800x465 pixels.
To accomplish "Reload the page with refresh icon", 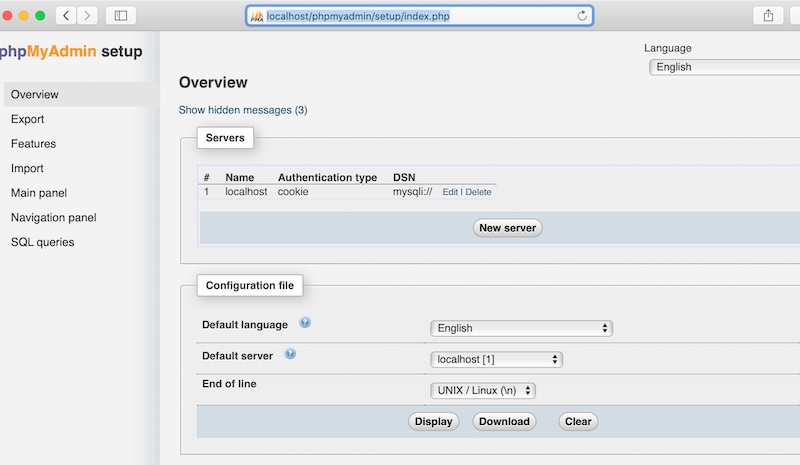I will click(x=582, y=16).
